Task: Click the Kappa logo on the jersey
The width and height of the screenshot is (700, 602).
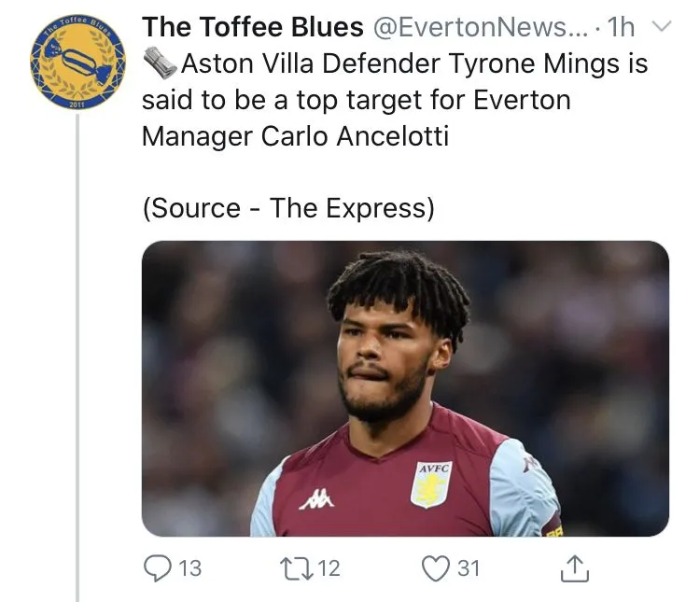Action: coord(316,500)
